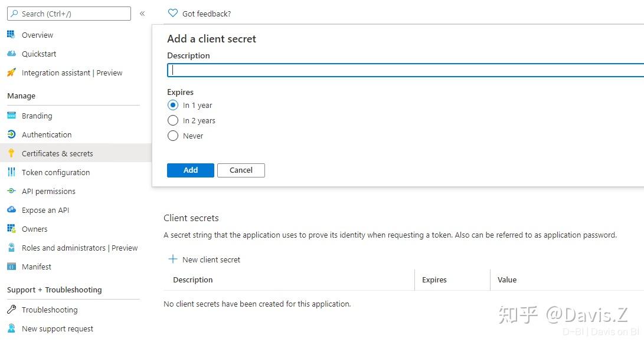Open the Authentication settings icon
This screenshot has height=342, width=644.
[x=12, y=134]
